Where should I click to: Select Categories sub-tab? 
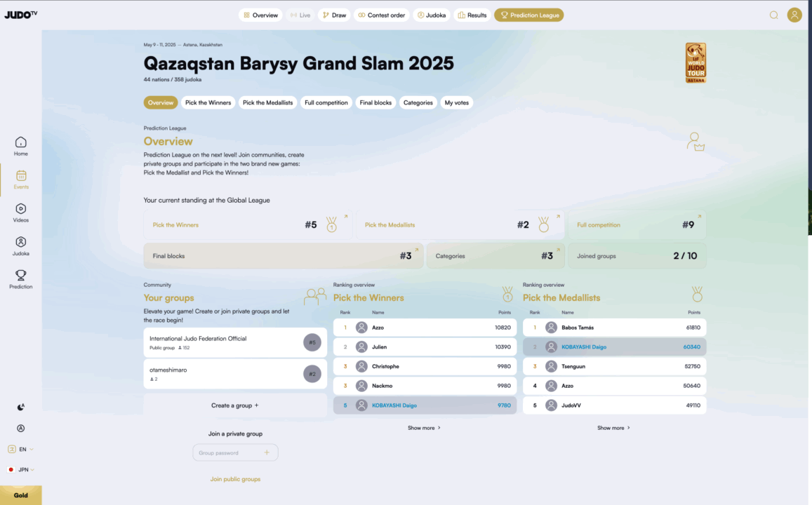coord(418,102)
